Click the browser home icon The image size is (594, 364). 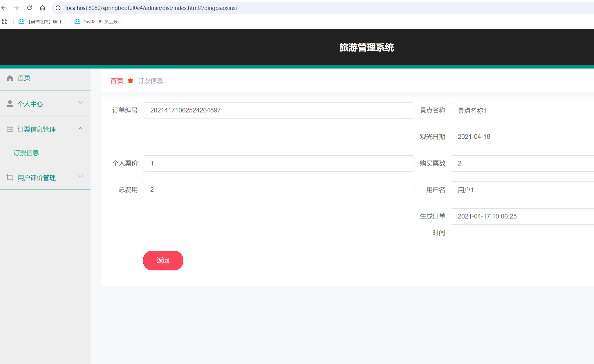tap(42, 8)
